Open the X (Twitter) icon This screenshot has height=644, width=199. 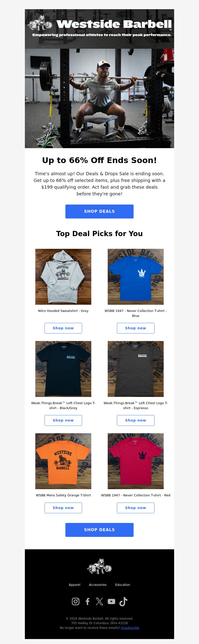[x=99, y=601]
